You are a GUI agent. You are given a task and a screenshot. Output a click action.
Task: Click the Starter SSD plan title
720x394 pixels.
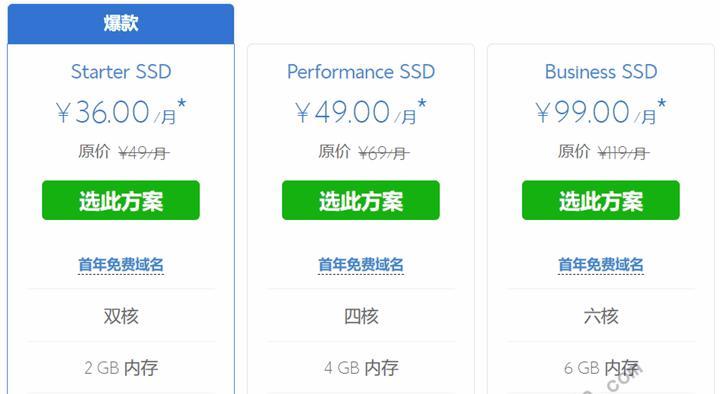pos(121,72)
